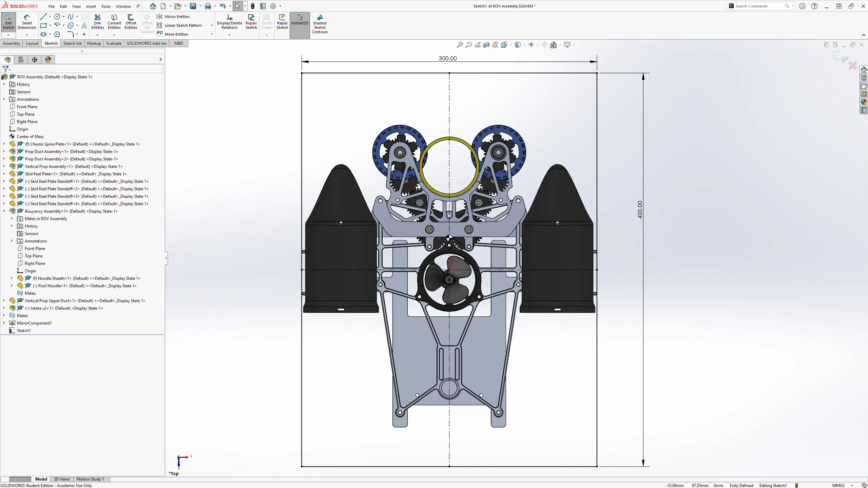This screenshot has height=488, width=868.
Task: Click Trim Entities tool
Action: click(97, 22)
